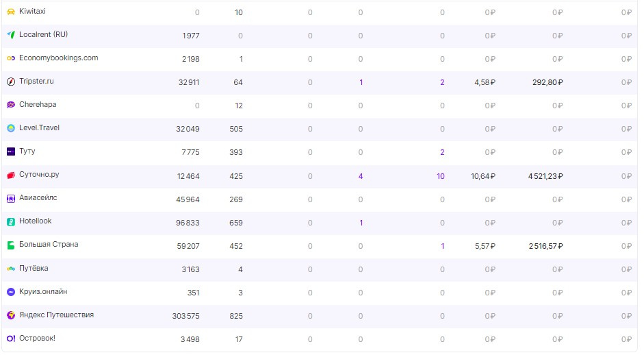644x355 pixels.
Task: Click purple value 2 in Туту row
Action: coord(442,152)
